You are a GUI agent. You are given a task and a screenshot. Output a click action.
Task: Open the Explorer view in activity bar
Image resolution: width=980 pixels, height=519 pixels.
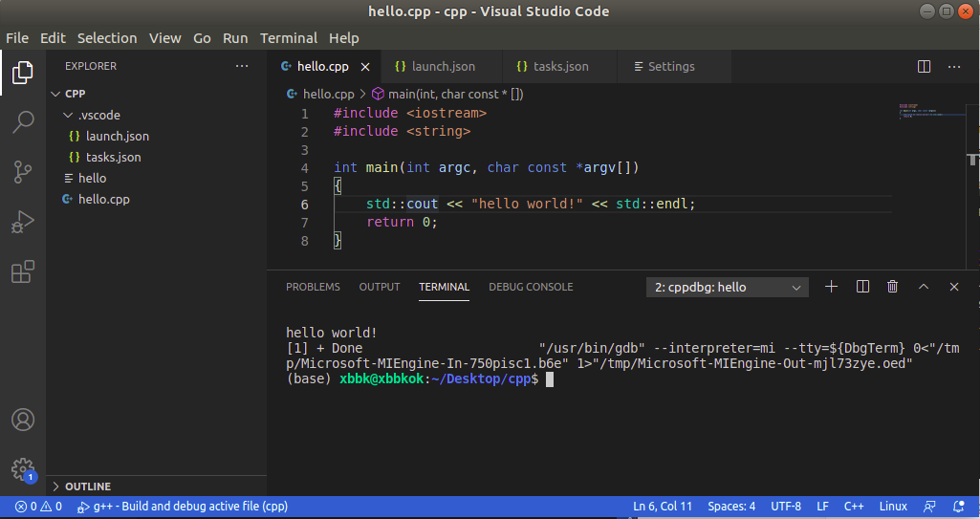(x=23, y=73)
